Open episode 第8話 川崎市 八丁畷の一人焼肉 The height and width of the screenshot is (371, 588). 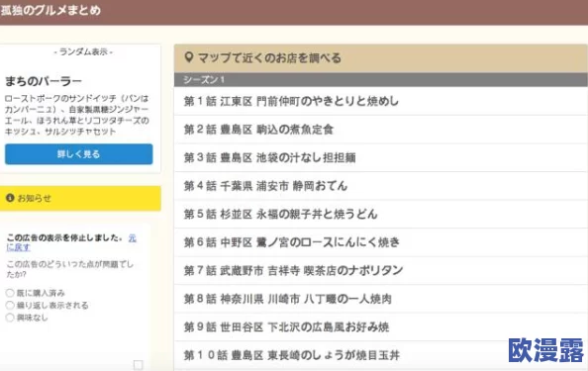coord(381,299)
